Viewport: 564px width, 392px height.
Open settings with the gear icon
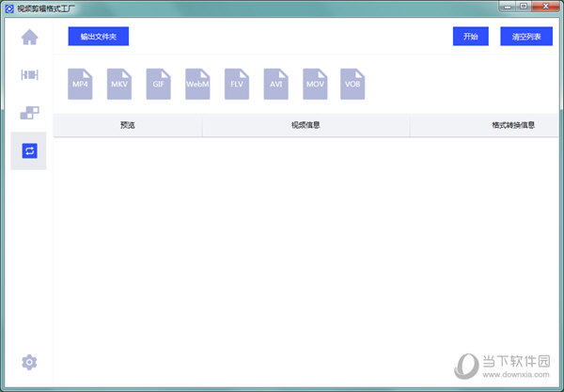point(29,362)
